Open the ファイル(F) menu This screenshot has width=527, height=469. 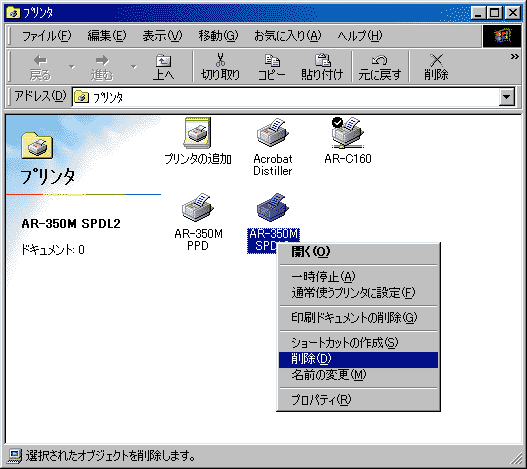click(46, 36)
